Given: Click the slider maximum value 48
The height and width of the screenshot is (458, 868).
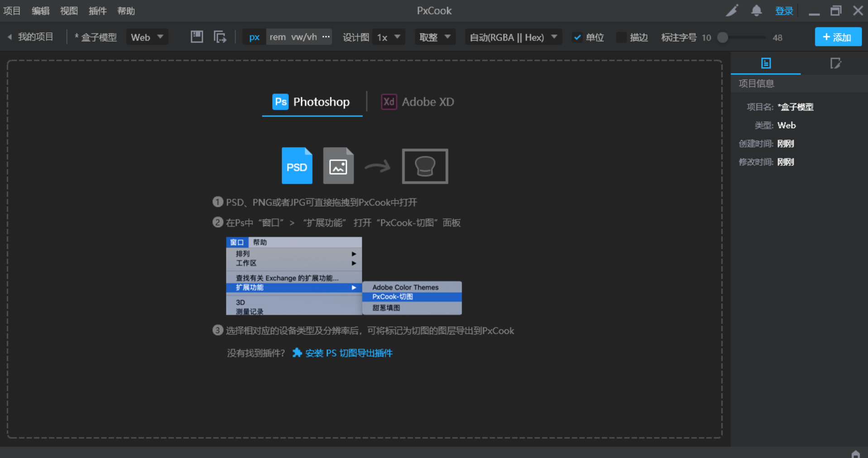Looking at the screenshot, I should click(777, 38).
